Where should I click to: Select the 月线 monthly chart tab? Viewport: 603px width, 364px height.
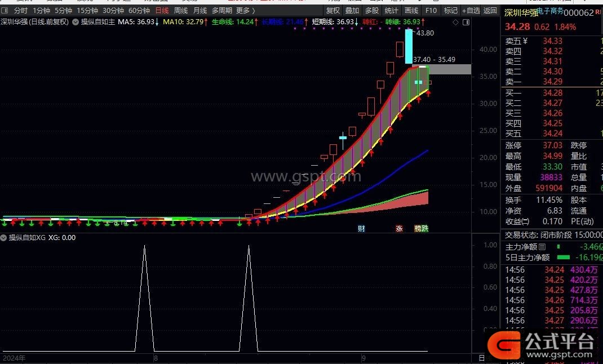(200, 10)
